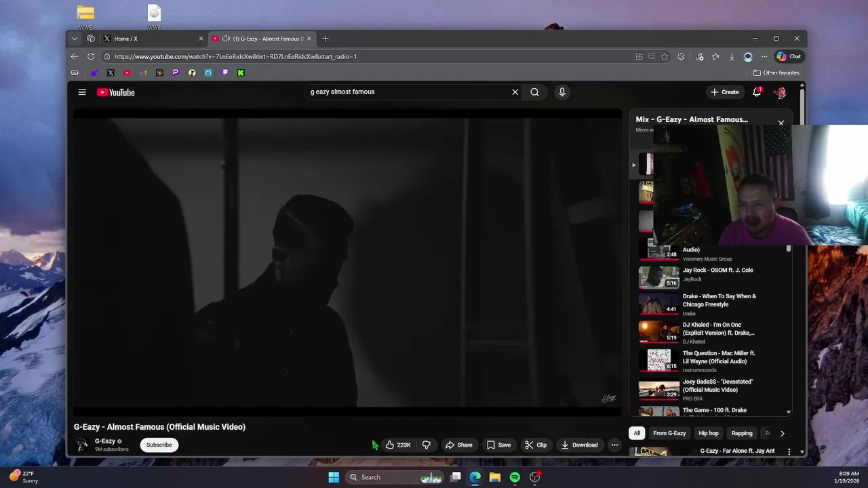Download the video

(580, 445)
